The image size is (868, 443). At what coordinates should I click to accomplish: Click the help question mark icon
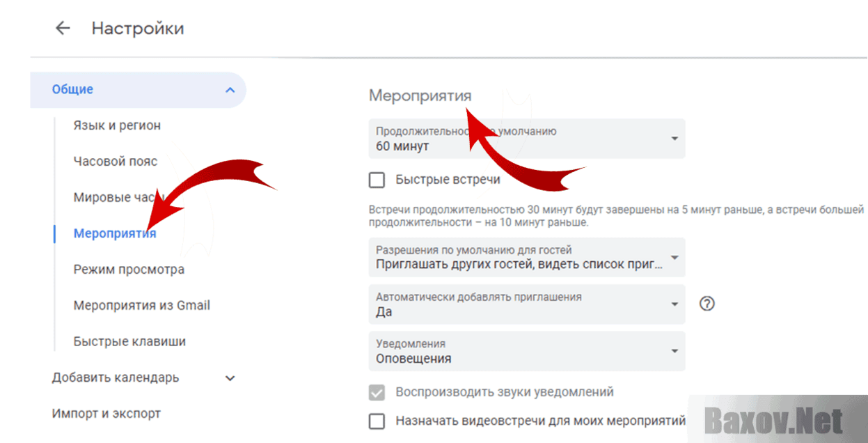707,304
